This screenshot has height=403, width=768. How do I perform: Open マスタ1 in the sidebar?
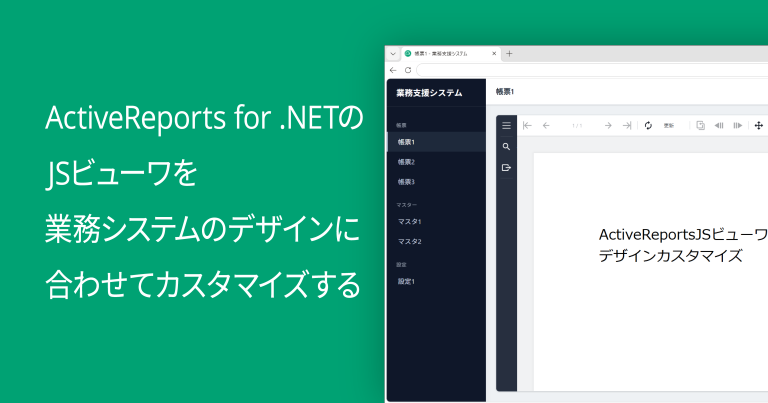click(x=436, y=222)
